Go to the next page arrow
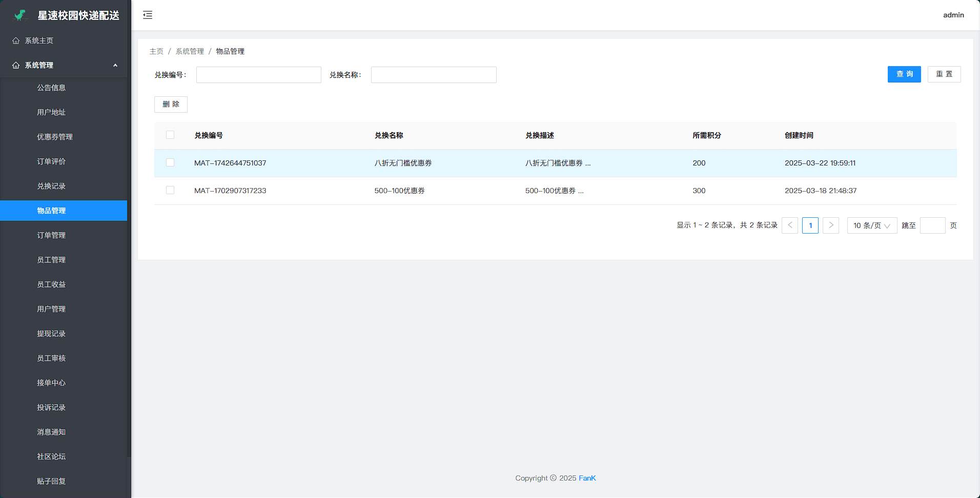 830,225
